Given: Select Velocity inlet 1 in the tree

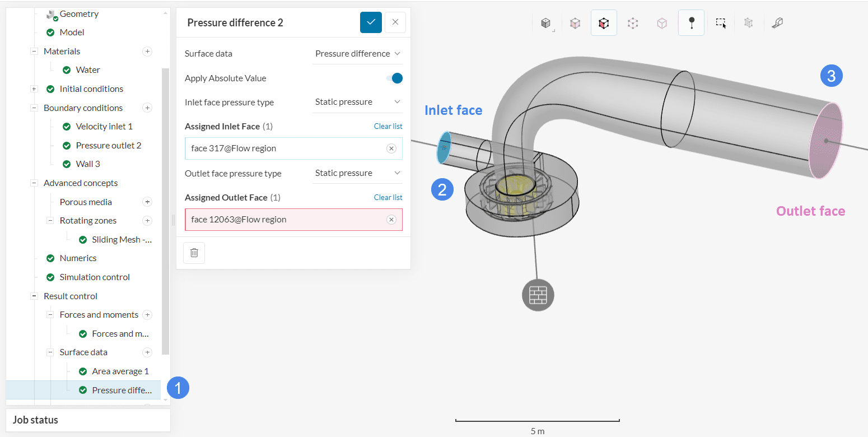Looking at the screenshot, I should [x=104, y=127].
